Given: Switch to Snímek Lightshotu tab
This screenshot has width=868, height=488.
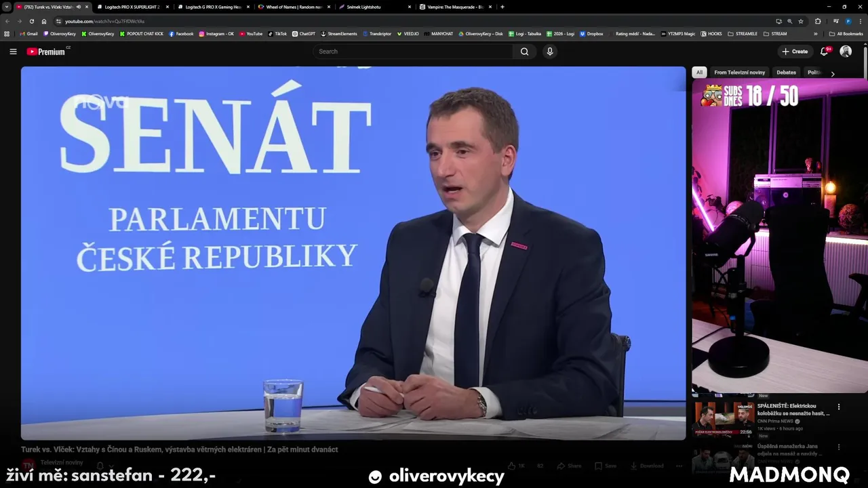Looking at the screenshot, I should point(374,7).
